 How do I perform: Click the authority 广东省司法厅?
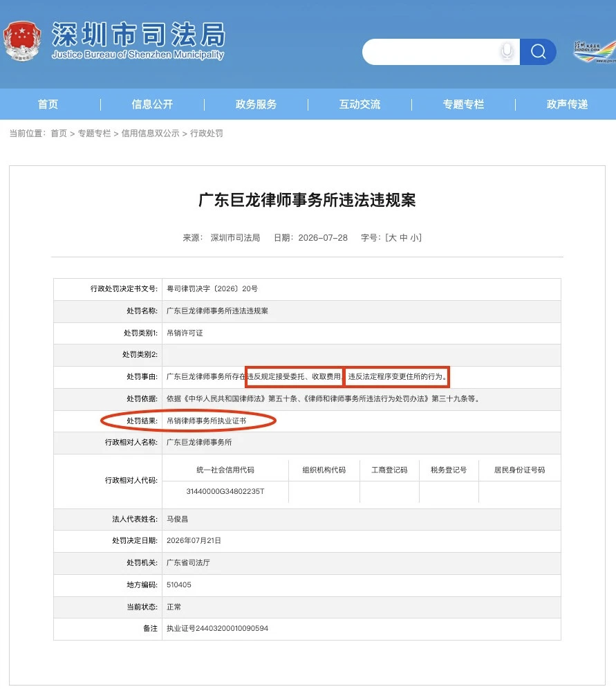(188, 562)
